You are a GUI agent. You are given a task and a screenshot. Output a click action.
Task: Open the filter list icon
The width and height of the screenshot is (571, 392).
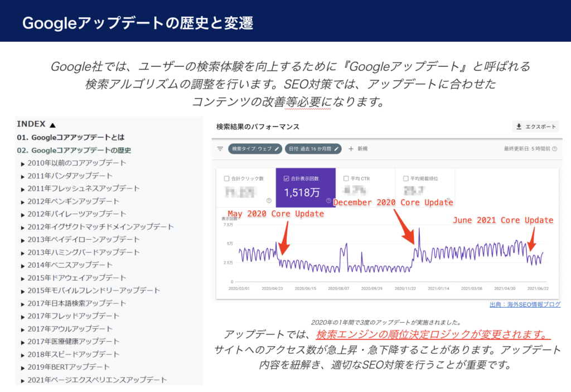click(220, 149)
